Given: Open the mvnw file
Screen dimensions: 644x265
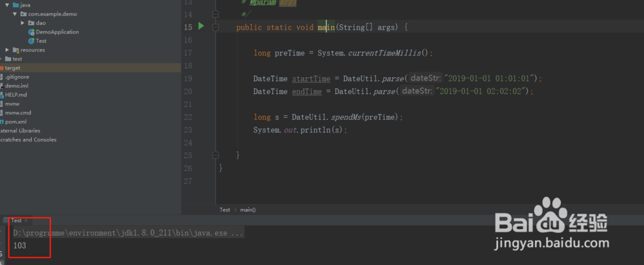Looking at the screenshot, I should point(12,104).
